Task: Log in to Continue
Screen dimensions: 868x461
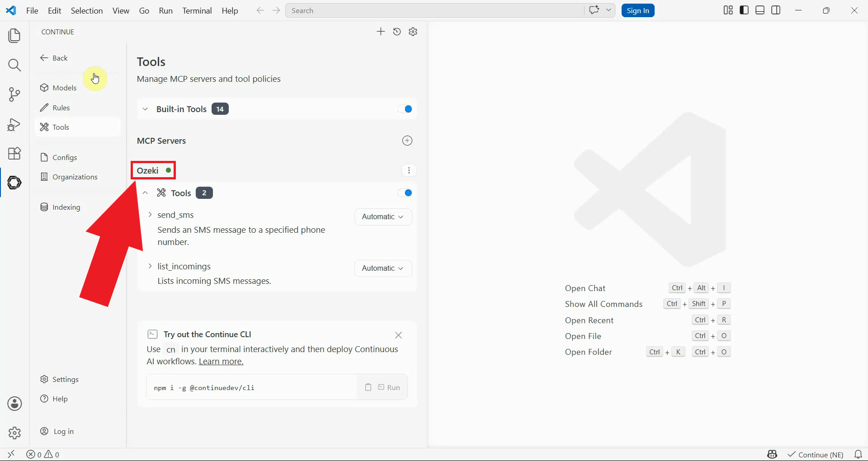Action: (57, 431)
